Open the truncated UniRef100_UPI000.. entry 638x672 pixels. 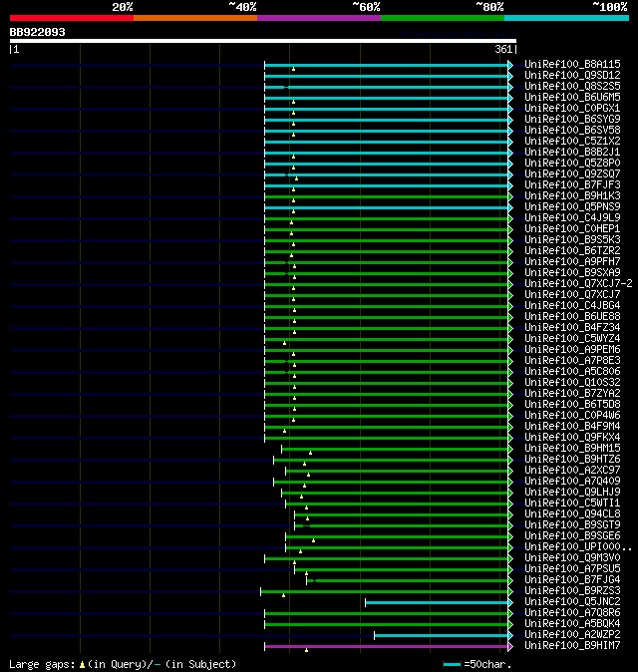578,546
